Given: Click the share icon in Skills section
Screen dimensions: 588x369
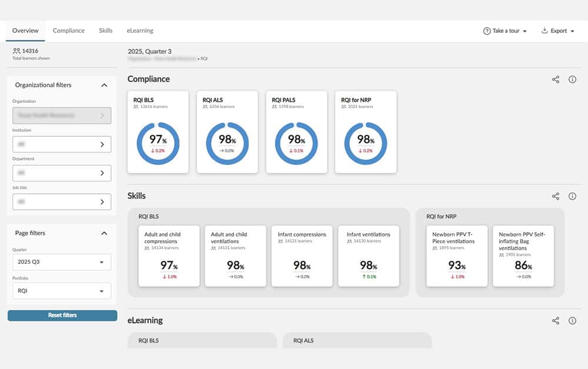Looking at the screenshot, I should click(x=556, y=196).
